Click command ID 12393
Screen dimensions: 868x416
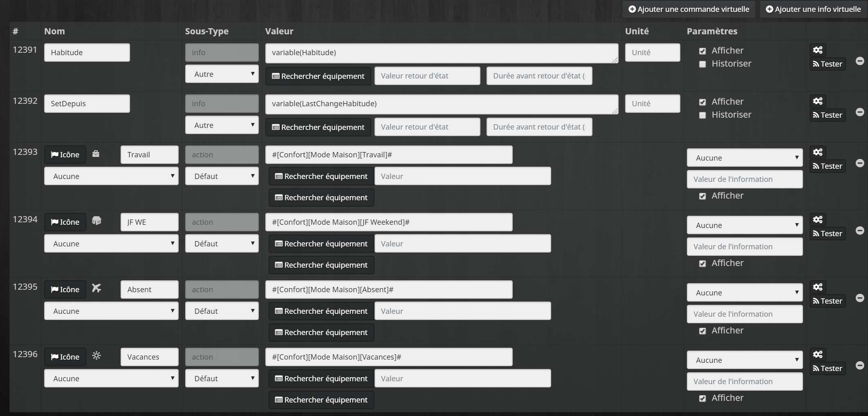click(25, 152)
